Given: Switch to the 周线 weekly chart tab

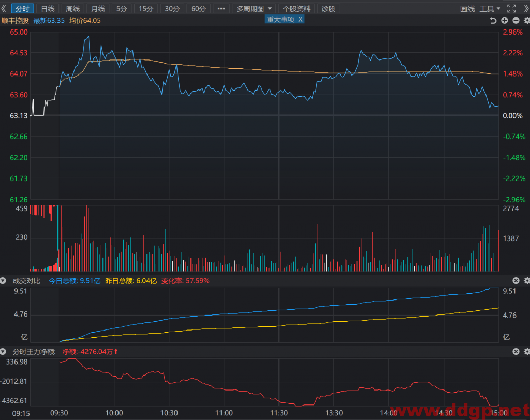Looking at the screenshot, I should (72, 9).
